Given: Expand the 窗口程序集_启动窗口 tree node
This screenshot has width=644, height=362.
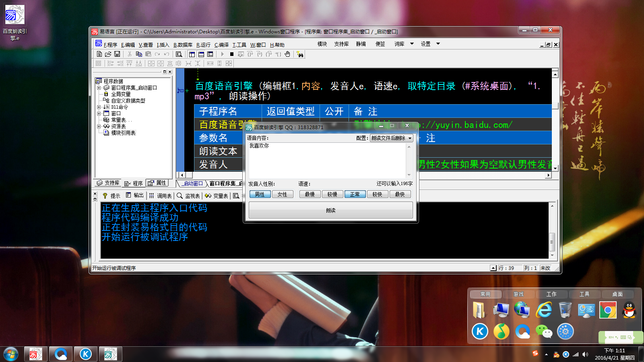Looking at the screenshot, I should tap(99, 88).
